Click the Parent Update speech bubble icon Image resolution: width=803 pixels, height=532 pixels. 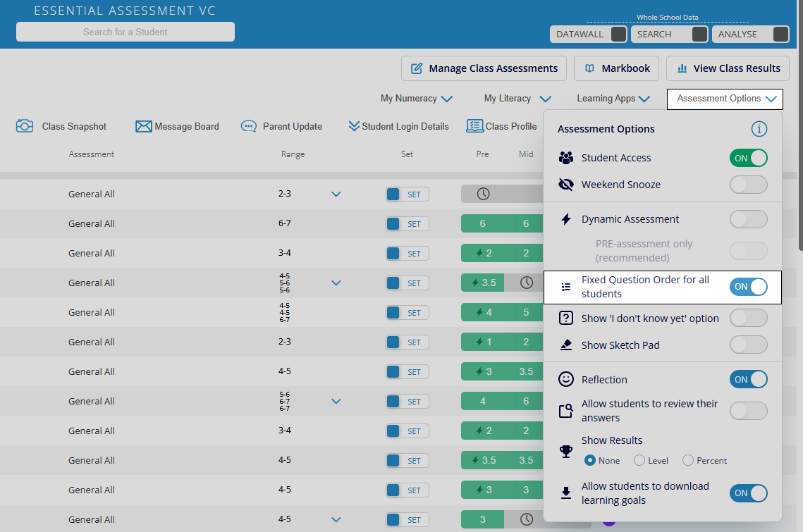[249, 126]
